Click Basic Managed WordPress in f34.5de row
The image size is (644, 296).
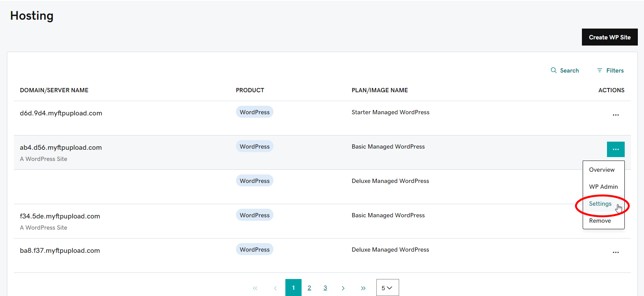[x=388, y=215]
